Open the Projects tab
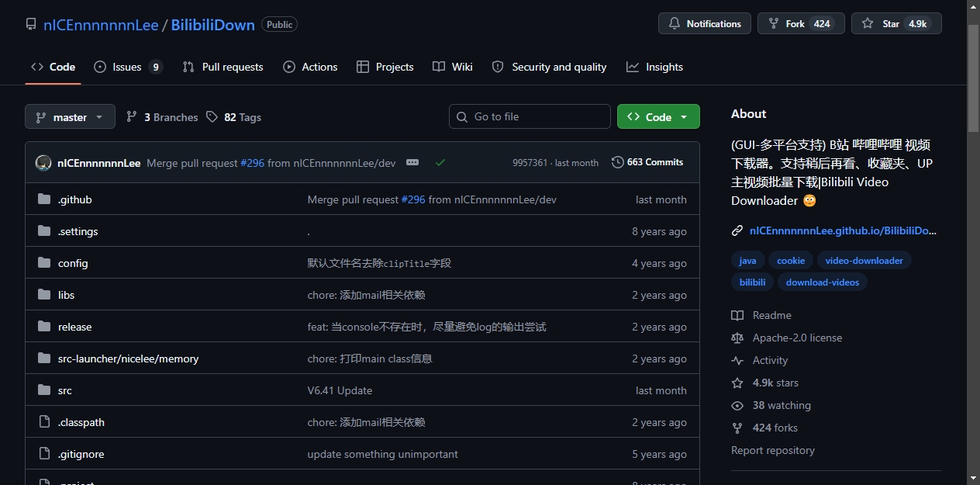This screenshot has width=980, height=485. click(385, 67)
